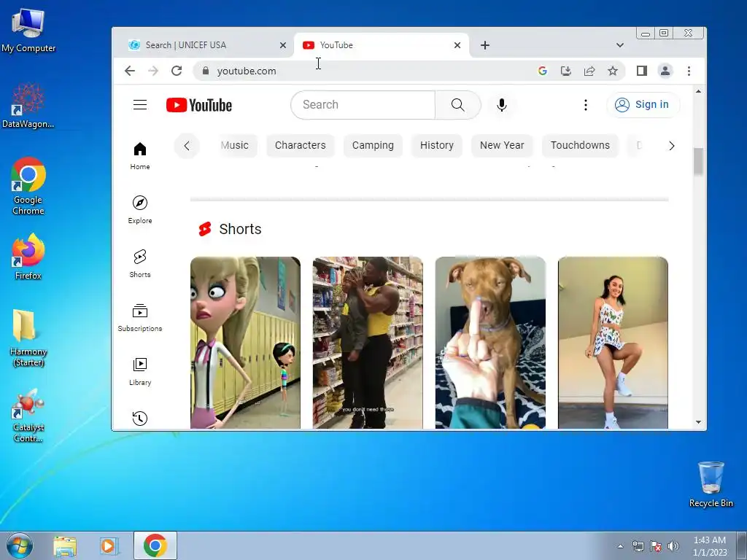Image resolution: width=747 pixels, height=560 pixels.
Task: Open Windows Explorer from taskbar
Action: tap(65, 545)
